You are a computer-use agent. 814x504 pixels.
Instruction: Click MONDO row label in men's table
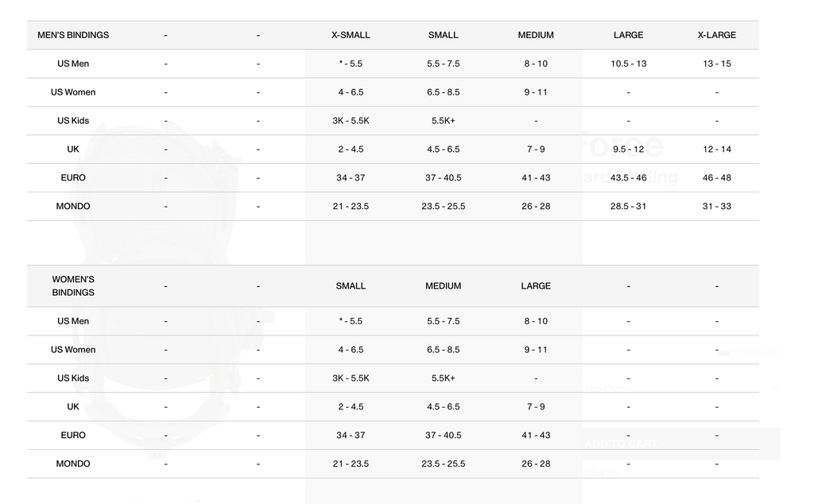point(73,207)
